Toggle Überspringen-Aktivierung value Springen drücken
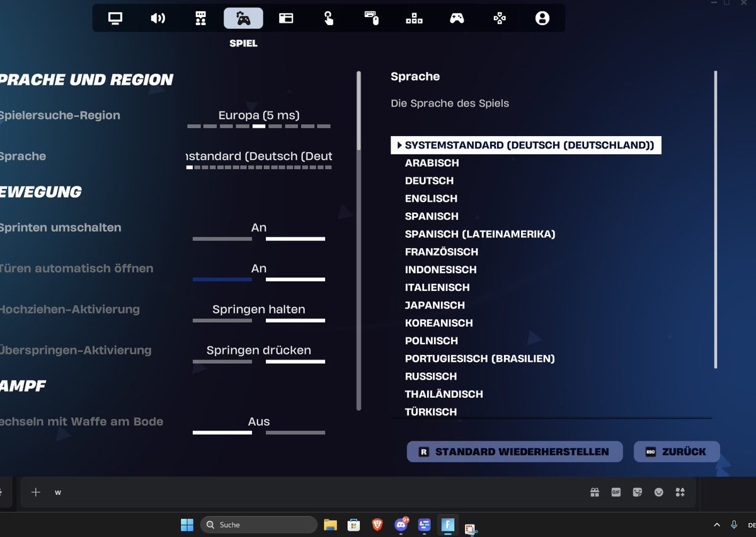 259,354
